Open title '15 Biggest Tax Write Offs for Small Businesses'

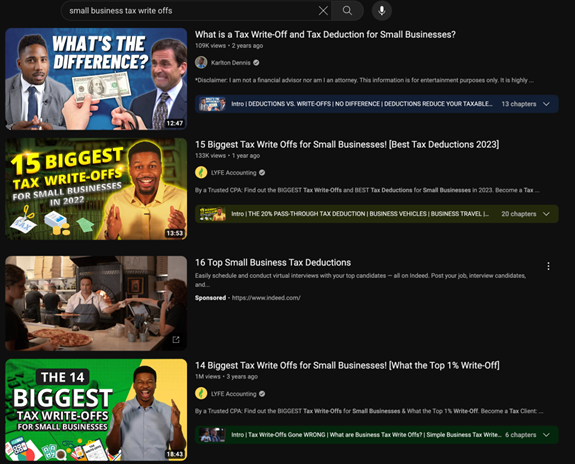click(x=347, y=145)
